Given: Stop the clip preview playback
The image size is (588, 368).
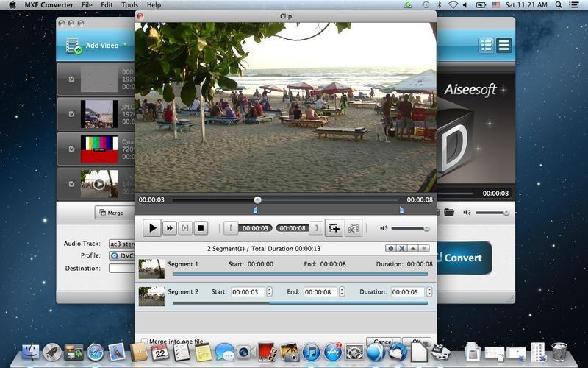Looking at the screenshot, I should (x=201, y=228).
